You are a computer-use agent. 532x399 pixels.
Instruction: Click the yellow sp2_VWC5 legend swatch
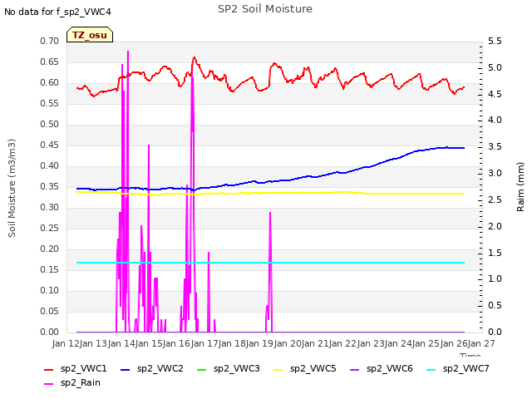pyautogui.click(x=278, y=369)
